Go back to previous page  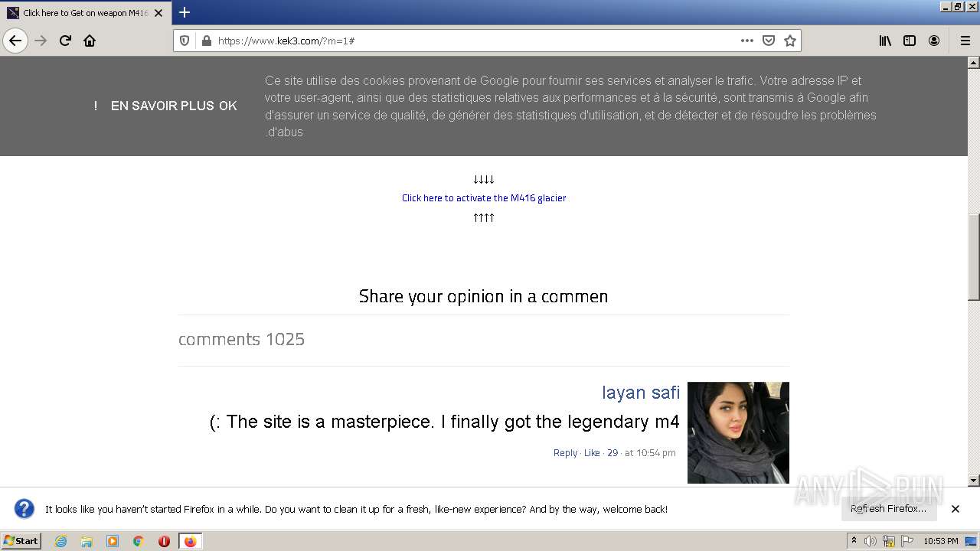[x=15, y=41]
